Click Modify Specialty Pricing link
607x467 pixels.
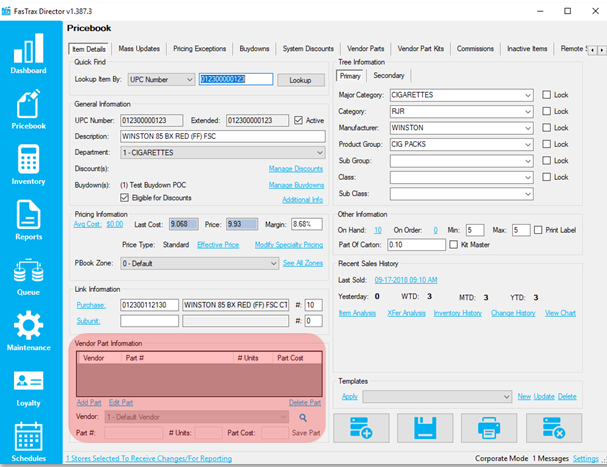(289, 245)
